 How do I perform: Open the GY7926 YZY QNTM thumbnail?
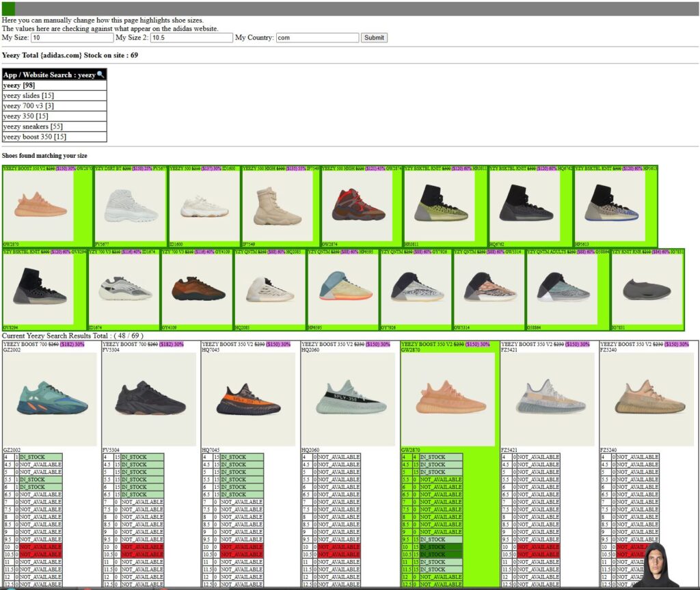click(416, 289)
